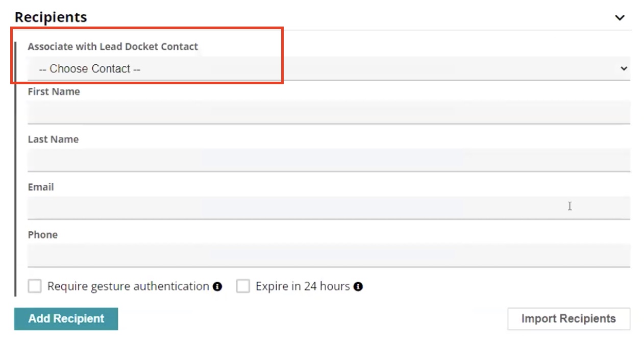Click the Expire in 24 hours label text

click(303, 286)
